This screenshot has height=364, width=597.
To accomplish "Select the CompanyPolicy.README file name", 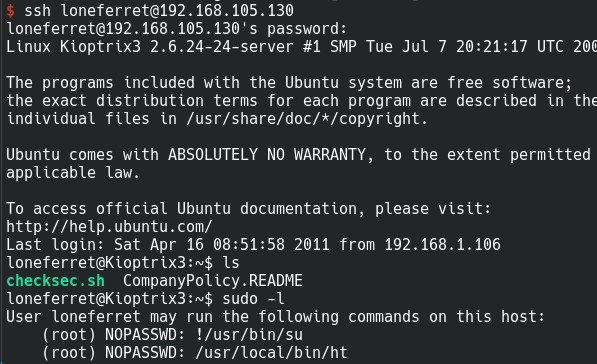I will (213, 281).
